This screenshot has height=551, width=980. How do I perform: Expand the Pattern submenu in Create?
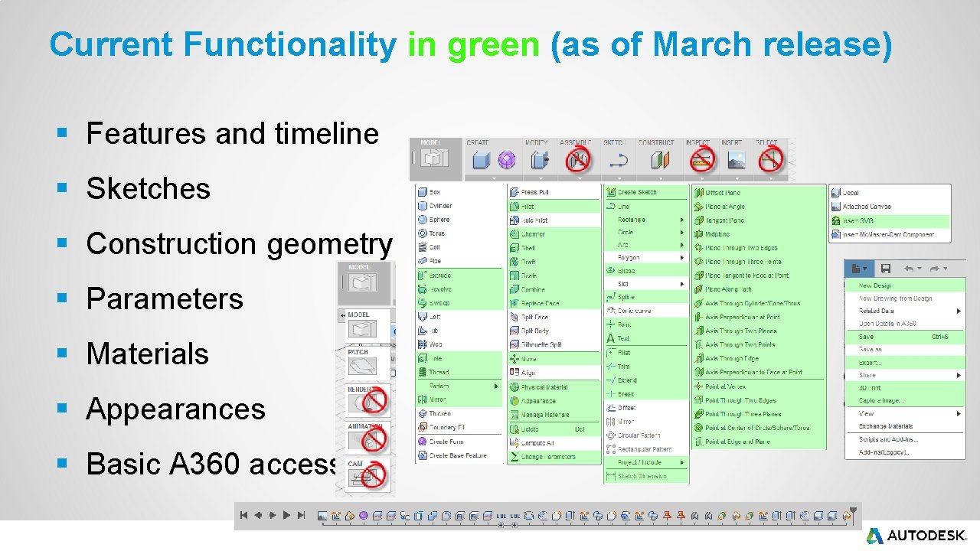pyautogui.click(x=496, y=386)
